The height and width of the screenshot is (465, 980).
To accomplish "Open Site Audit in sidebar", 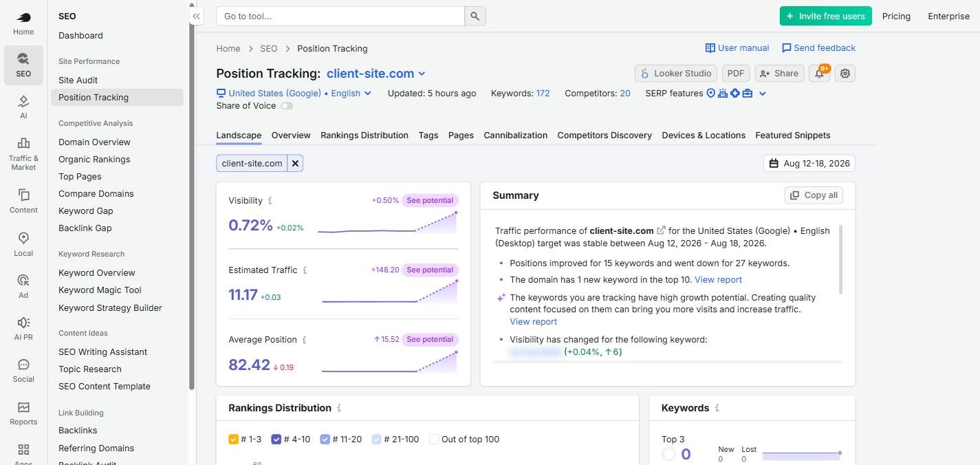I will click(x=78, y=80).
